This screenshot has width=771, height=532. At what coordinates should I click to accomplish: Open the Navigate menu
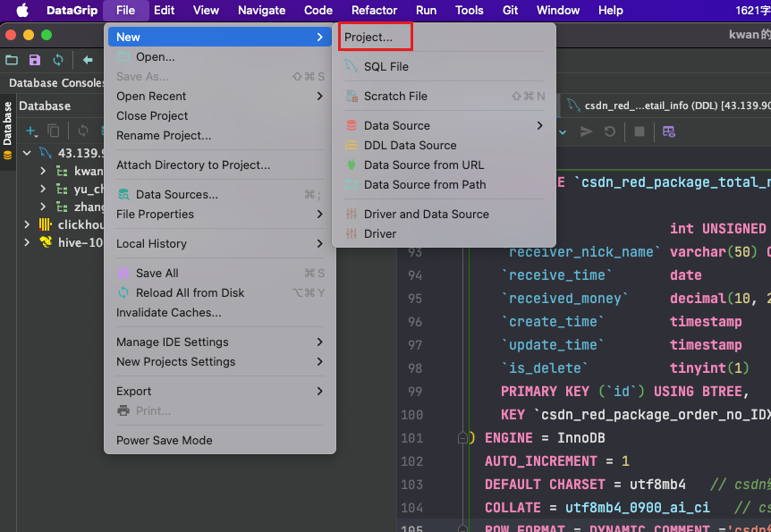[x=261, y=10]
